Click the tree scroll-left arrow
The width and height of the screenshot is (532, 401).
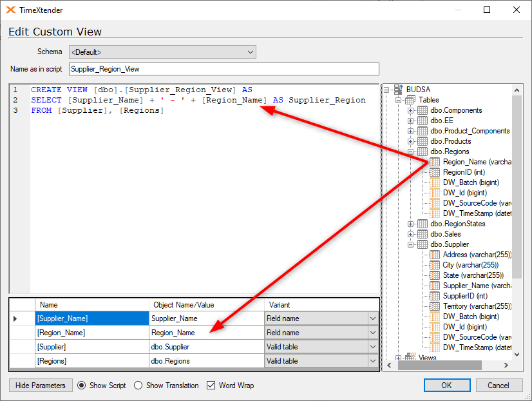[x=389, y=366]
